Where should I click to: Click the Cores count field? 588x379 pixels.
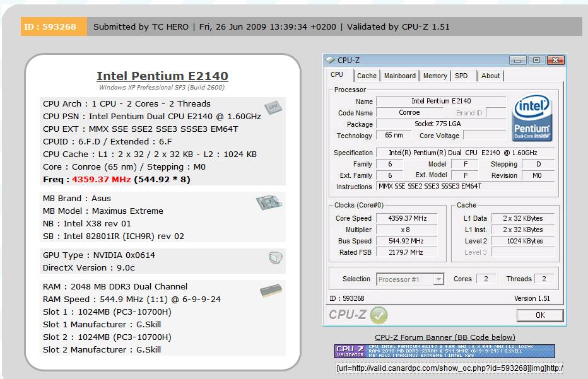point(486,279)
